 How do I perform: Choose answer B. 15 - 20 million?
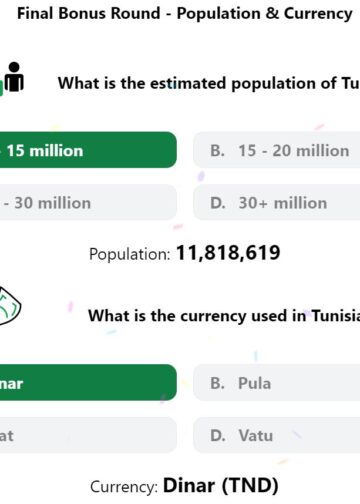tap(276, 150)
